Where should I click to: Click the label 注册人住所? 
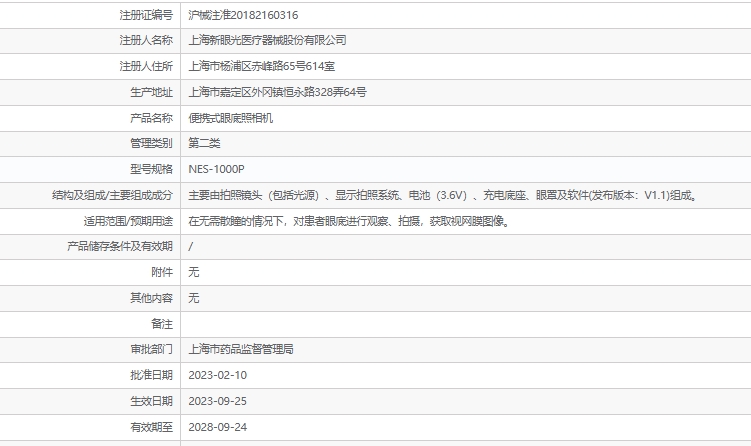pos(146,66)
